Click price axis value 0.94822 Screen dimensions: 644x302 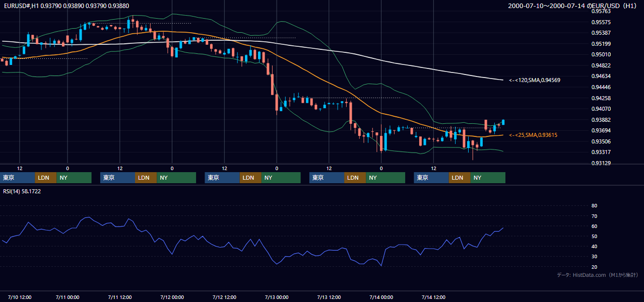click(601, 65)
